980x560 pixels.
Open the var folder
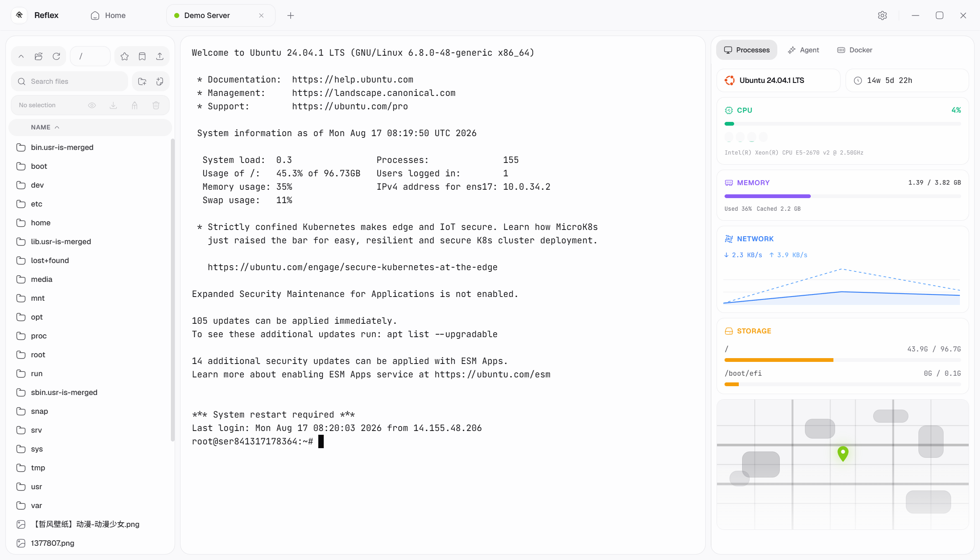click(90, 506)
